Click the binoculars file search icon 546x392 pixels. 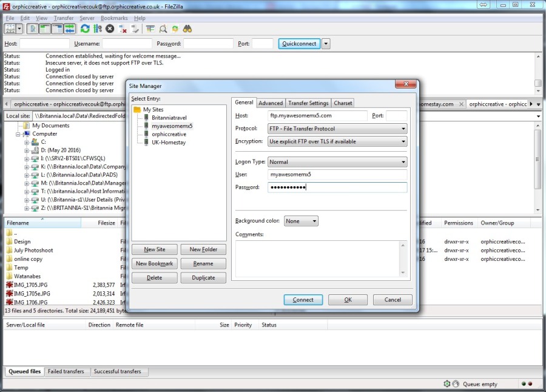[x=187, y=29]
